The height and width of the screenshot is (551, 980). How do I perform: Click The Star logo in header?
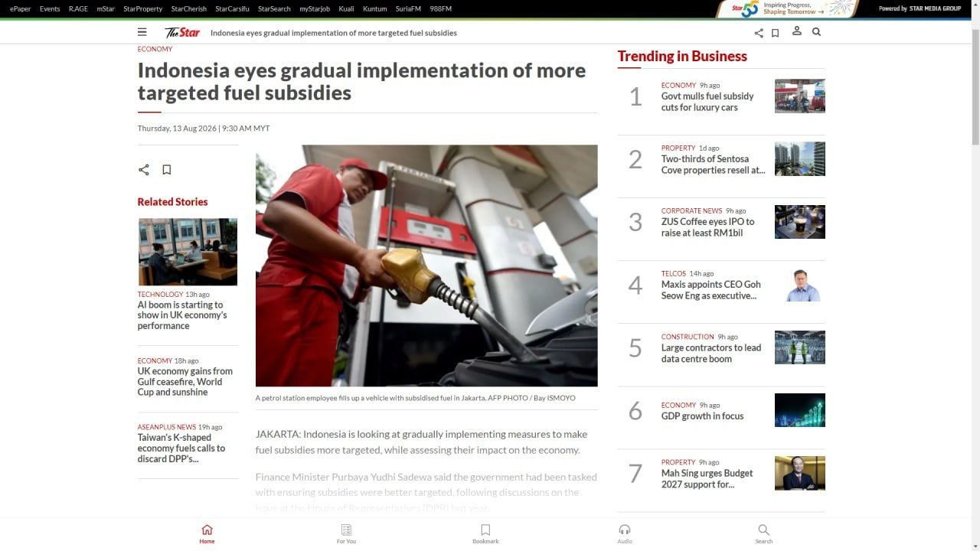(182, 32)
